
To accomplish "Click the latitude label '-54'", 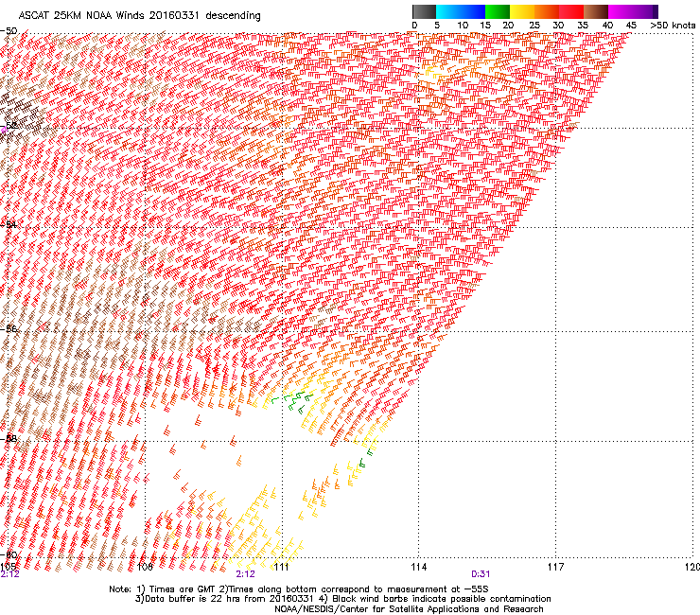I will [9, 224].
